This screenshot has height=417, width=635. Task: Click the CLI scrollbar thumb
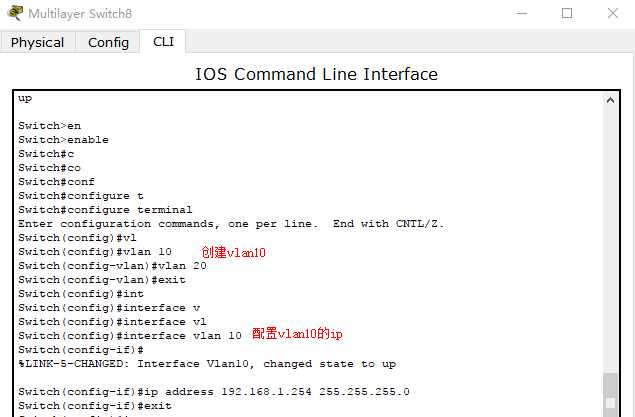pyautogui.click(x=610, y=395)
